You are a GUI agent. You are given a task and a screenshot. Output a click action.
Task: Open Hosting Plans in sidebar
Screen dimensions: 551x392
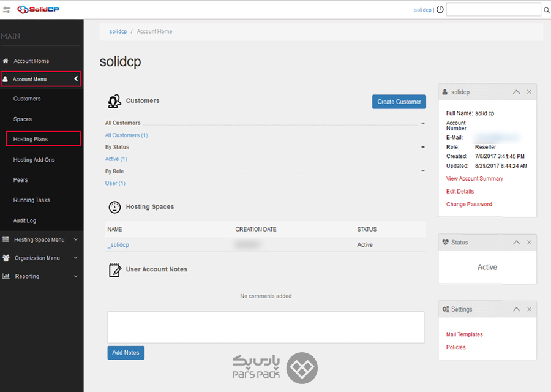(31, 139)
